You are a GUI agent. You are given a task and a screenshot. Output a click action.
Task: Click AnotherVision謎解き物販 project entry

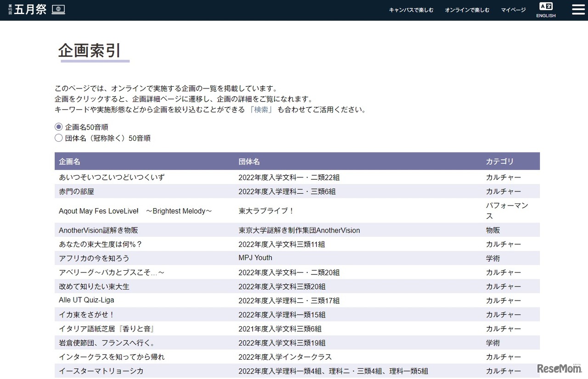pyautogui.click(x=98, y=230)
